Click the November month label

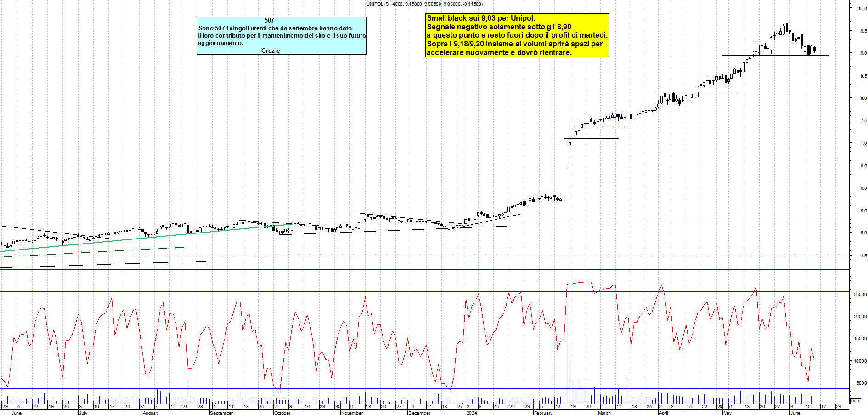[x=352, y=413]
